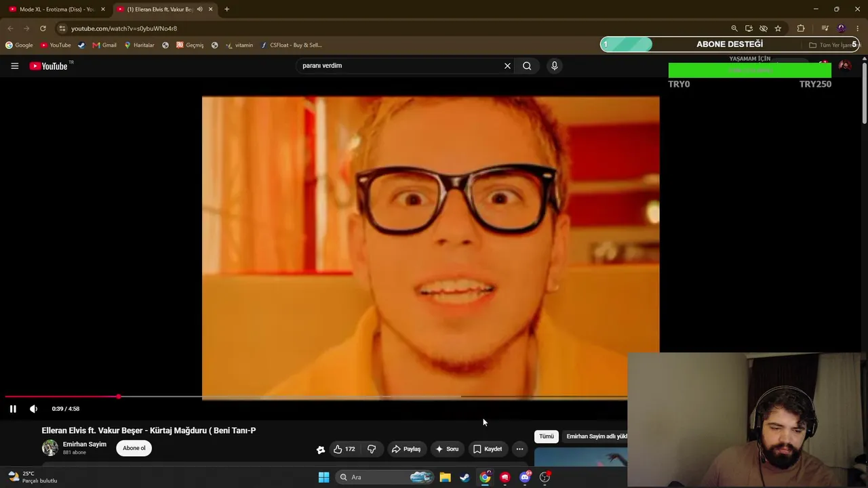
Task: Open File Explorer from the taskbar
Action: click(445, 477)
